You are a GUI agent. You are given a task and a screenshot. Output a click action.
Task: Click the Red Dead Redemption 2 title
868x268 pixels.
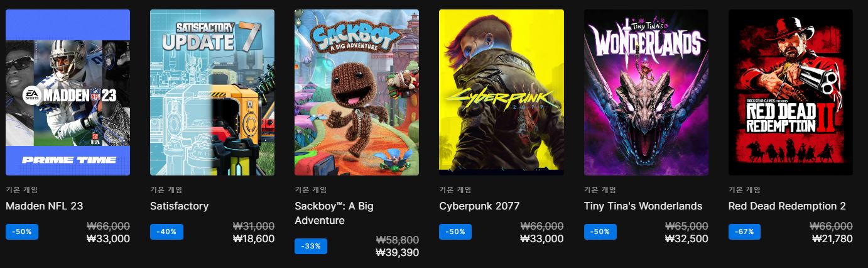787,206
